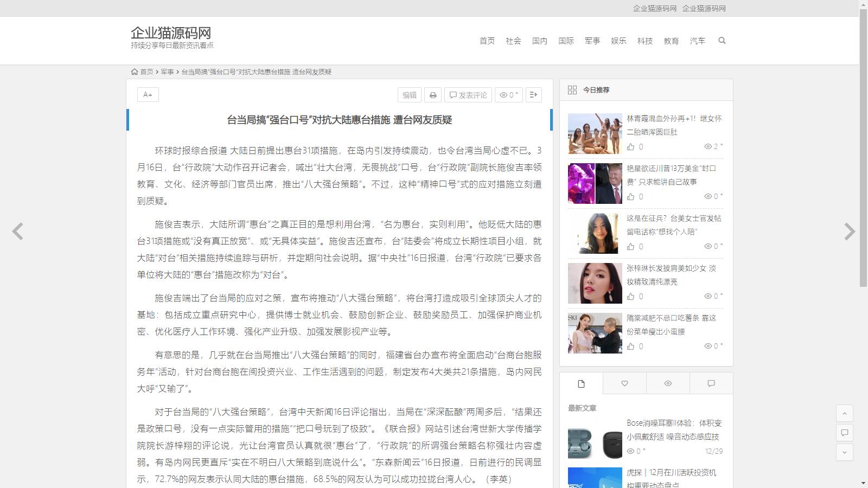This screenshot has height=488, width=868.
Task: Switch to the heart favorites sidebar tab
Action: [624, 383]
